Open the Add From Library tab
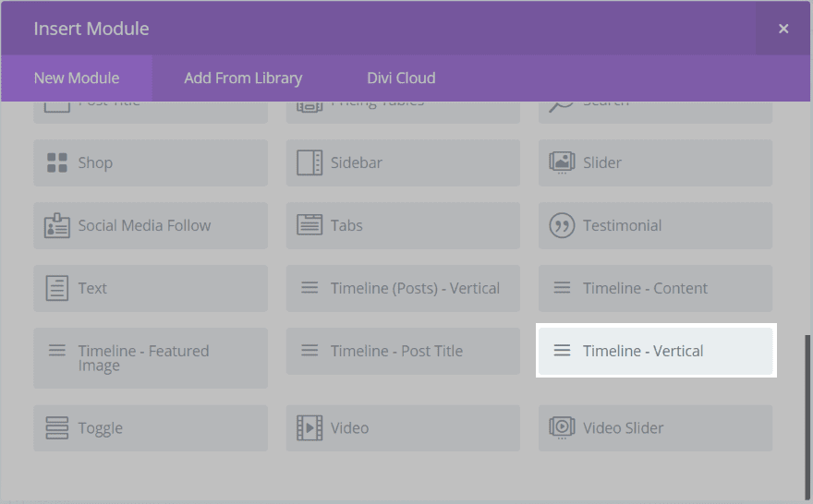 coord(243,78)
